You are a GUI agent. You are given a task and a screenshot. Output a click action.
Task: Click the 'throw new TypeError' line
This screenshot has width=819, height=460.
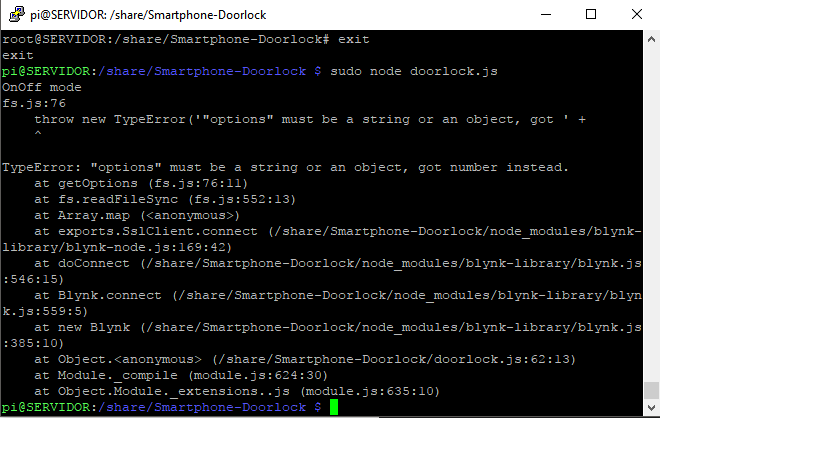point(310,120)
